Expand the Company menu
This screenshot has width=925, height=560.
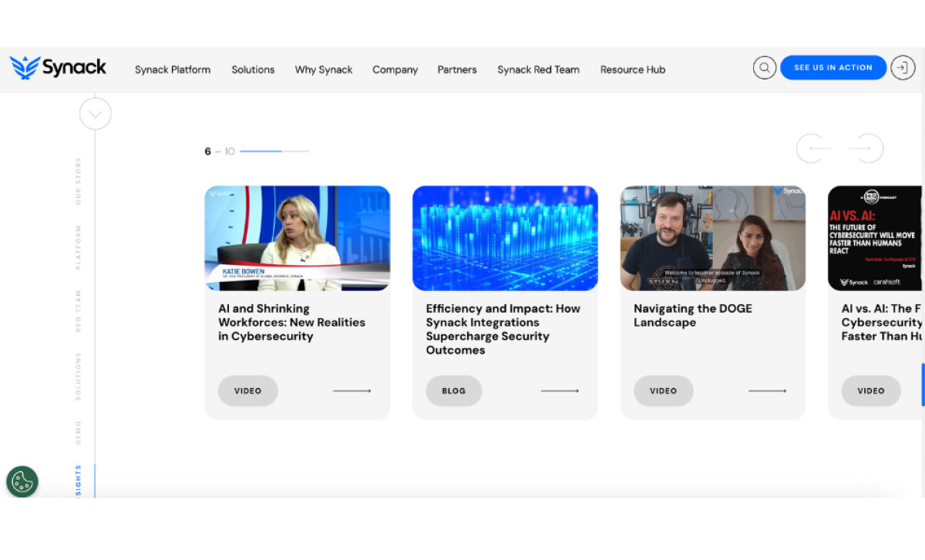pos(395,69)
